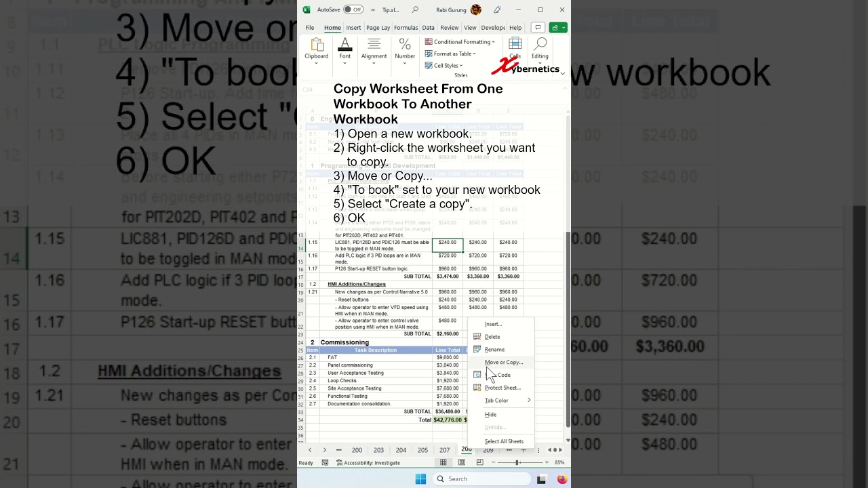The width and height of the screenshot is (868, 488).
Task: Open the Help ribbon tab
Action: 515,28
